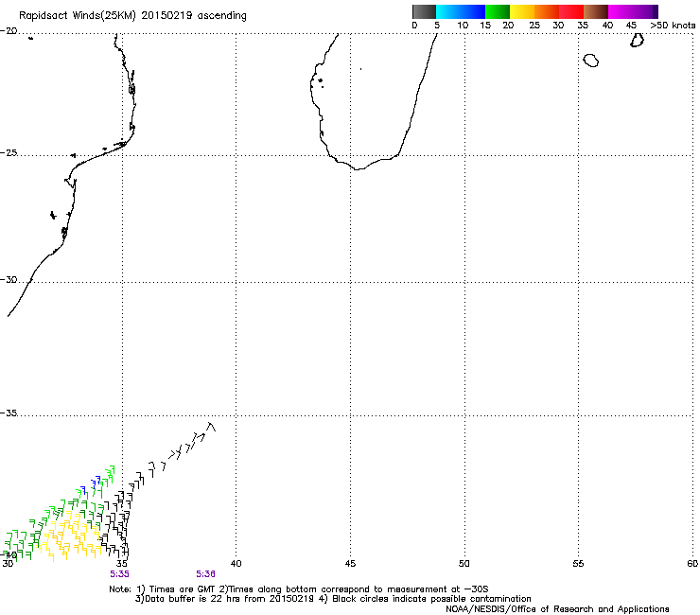Click the purple time label '5:38'
700x615 pixels.
[205, 574]
